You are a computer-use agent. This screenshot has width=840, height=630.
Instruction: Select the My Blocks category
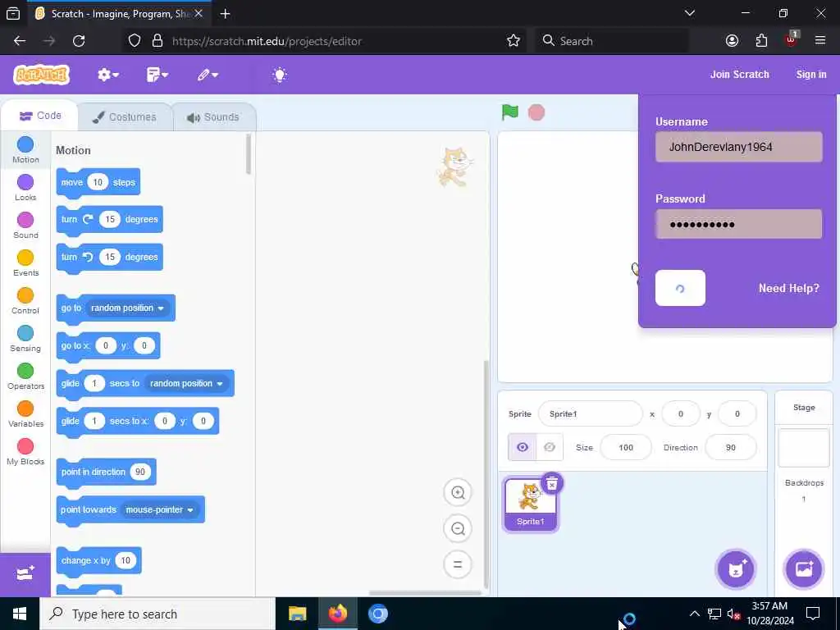tap(25, 452)
